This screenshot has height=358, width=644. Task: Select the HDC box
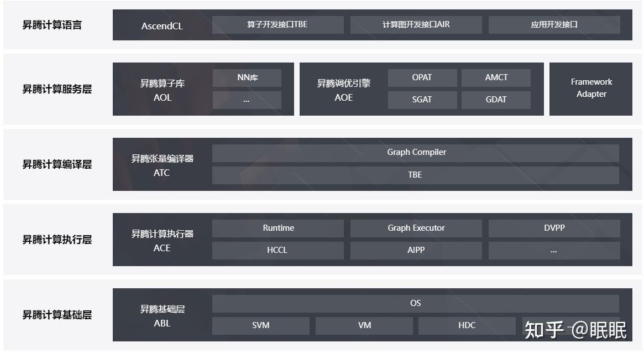coord(467,325)
